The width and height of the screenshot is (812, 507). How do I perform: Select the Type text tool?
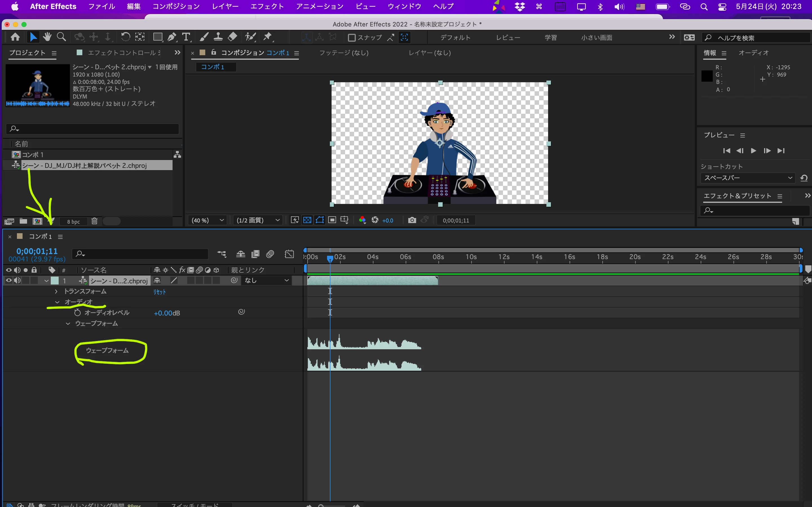click(186, 37)
